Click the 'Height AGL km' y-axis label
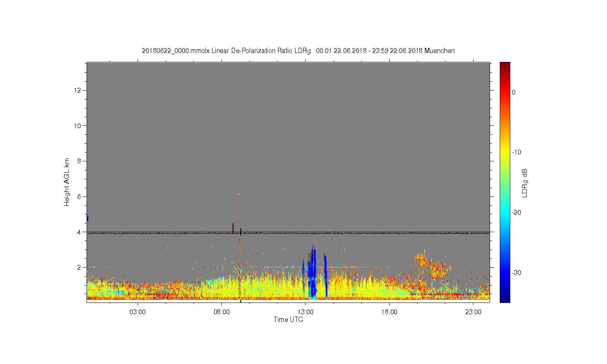Screen dimensions: 607x364 click(x=67, y=182)
